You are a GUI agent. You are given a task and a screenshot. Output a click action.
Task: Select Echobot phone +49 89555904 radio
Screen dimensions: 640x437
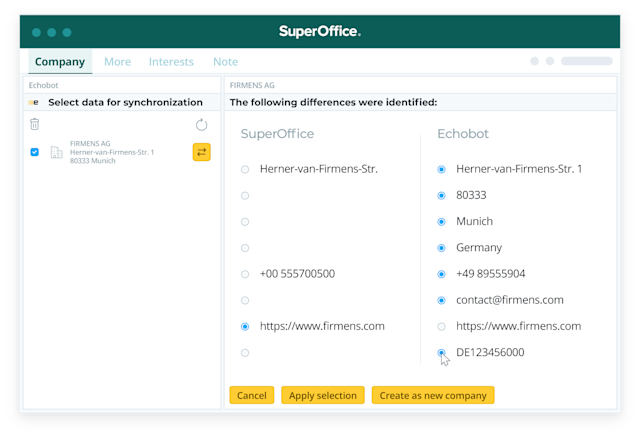pyautogui.click(x=441, y=274)
